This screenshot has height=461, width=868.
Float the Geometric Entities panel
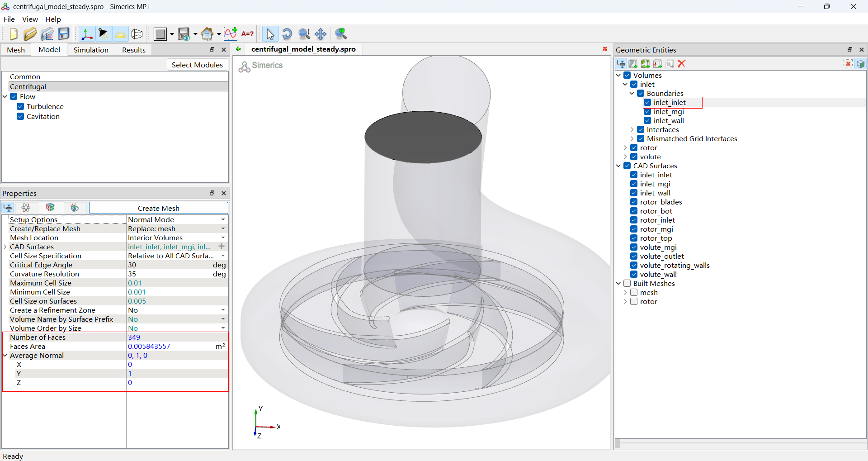tap(850, 50)
